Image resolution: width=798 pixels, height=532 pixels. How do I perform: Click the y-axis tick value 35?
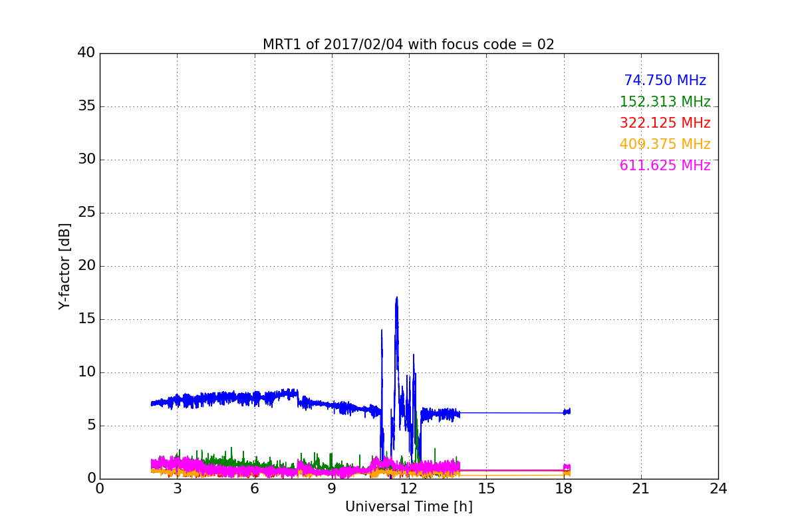coord(86,106)
